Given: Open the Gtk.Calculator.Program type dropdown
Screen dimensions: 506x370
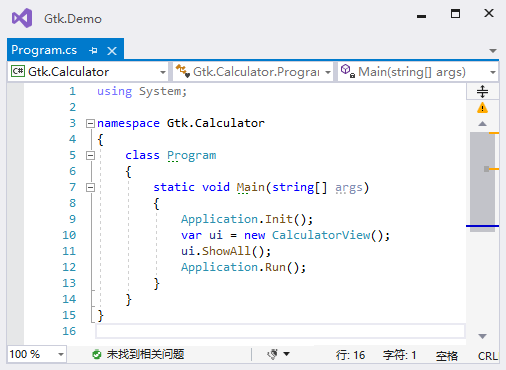Looking at the screenshot, I should pos(328,72).
